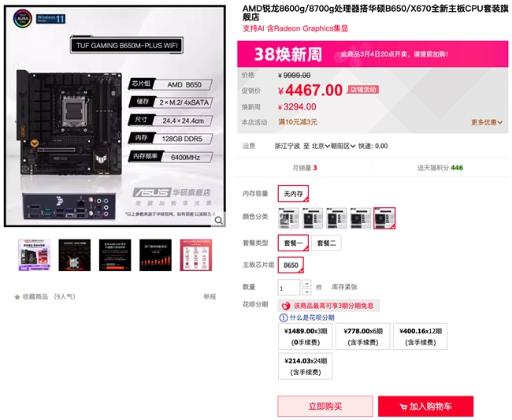
Task: Click the 立即购买 buy now button
Action: [325, 407]
